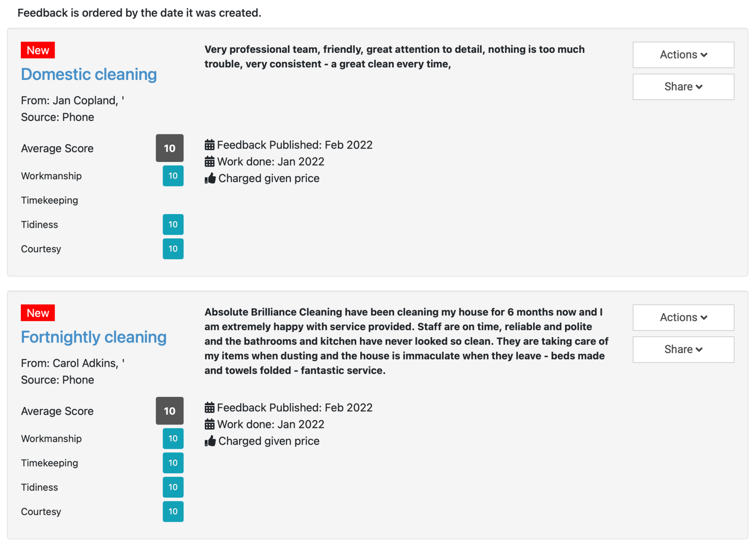Screen dimensions: 756x547
Task: Click the New badge above Fortnightly cleaning
Action: (x=38, y=313)
